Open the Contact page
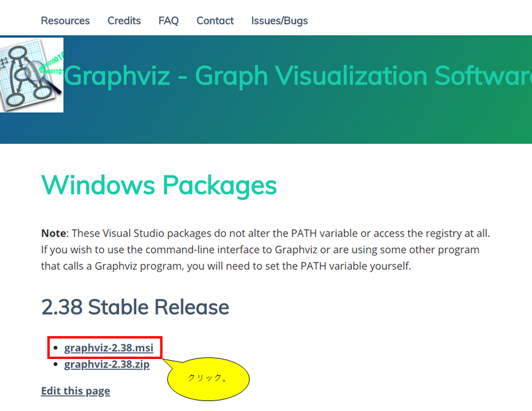 215,20
